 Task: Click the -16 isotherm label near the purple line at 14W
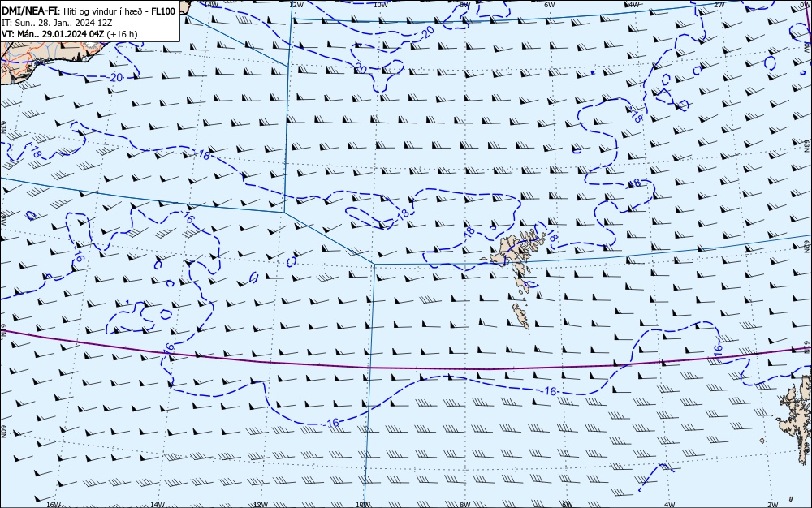[x=169, y=348]
